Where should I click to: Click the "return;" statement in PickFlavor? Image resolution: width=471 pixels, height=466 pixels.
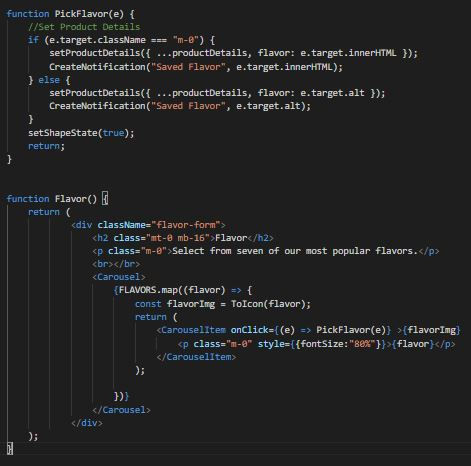click(46, 146)
